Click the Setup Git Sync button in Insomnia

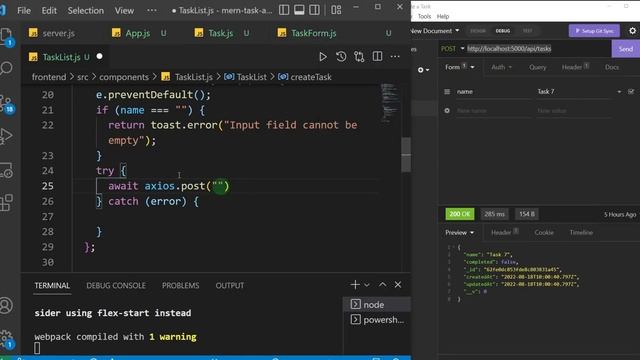tap(594, 31)
